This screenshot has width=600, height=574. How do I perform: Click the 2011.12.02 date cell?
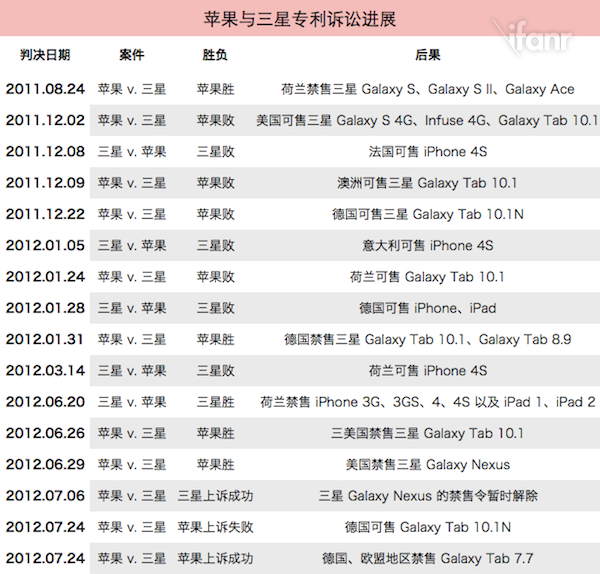[x=45, y=120]
